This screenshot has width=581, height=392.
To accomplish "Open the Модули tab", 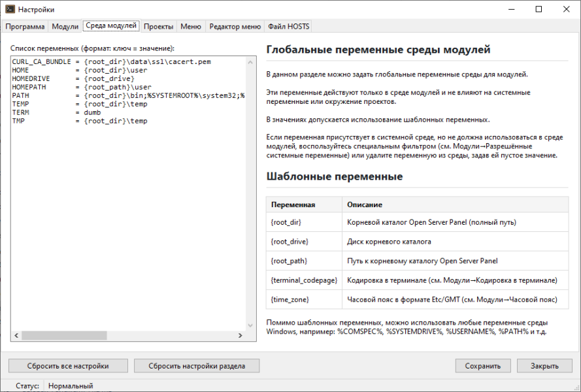I will pos(65,27).
